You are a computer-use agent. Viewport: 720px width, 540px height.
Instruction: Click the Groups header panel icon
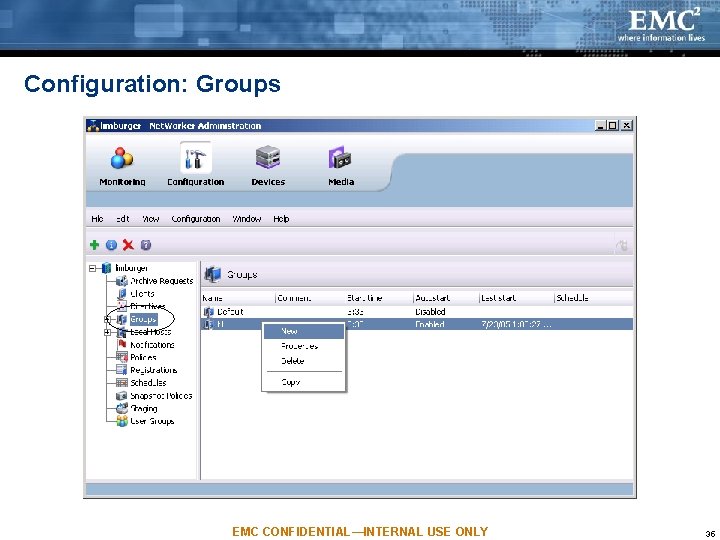coord(212,275)
